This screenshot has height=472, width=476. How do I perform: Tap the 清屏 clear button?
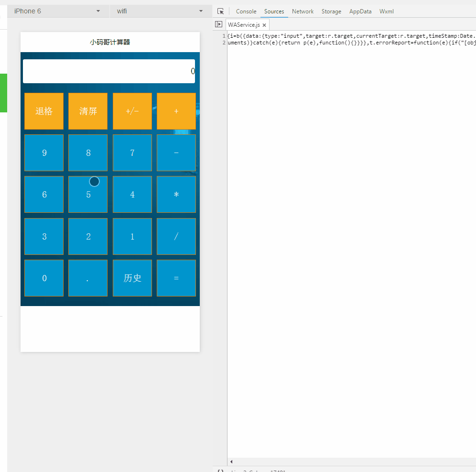[x=88, y=111]
